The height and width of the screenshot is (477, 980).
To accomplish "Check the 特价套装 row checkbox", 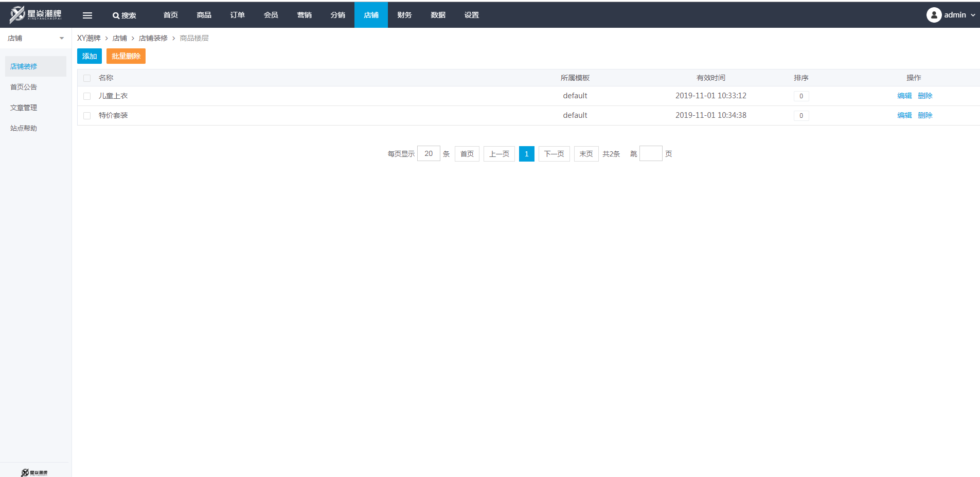I will point(87,116).
